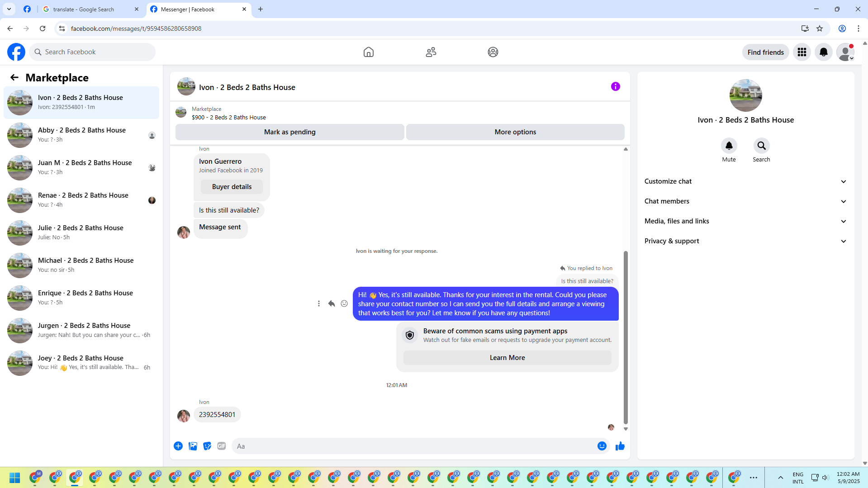Open the Joey conversation
Screen dimensions: 868x488
coord(81,363)
